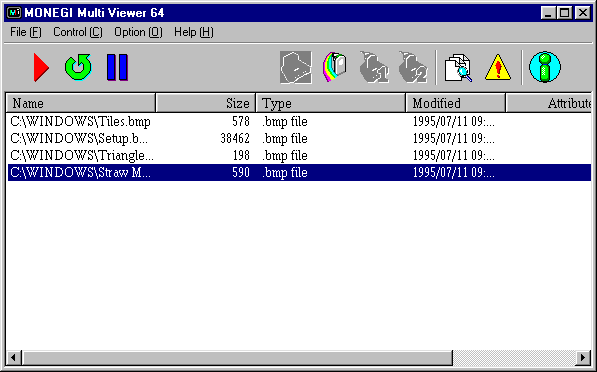Click the size value 590
597x372 pixels.
[x=241, y=172]
